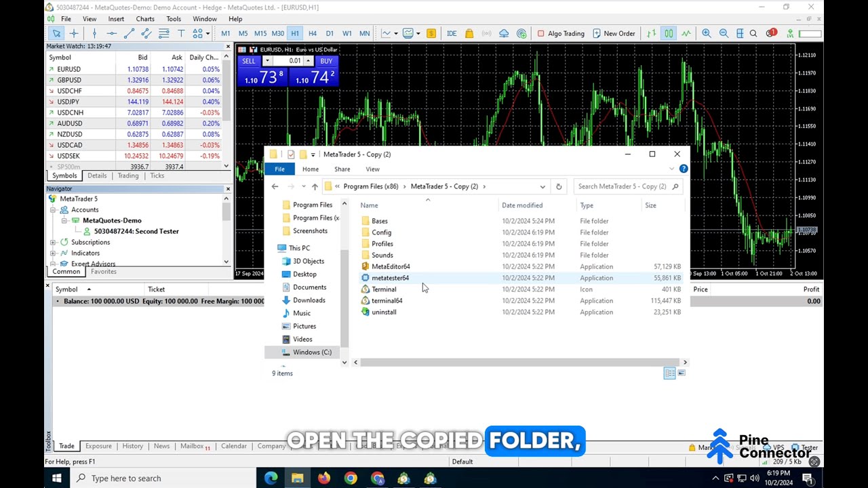Select the equidistant channel tool
This screenshot has width=868, height=488.
pyautogui.click(x=146, y=33)
